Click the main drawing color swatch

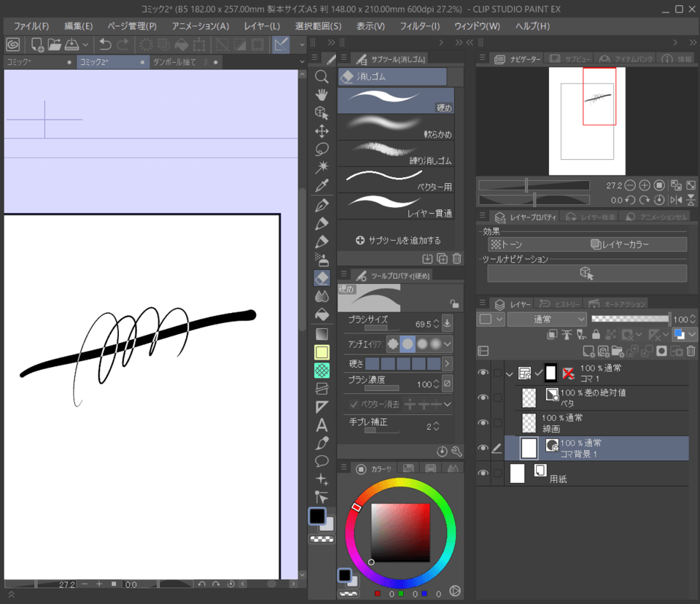coord(317,516)
